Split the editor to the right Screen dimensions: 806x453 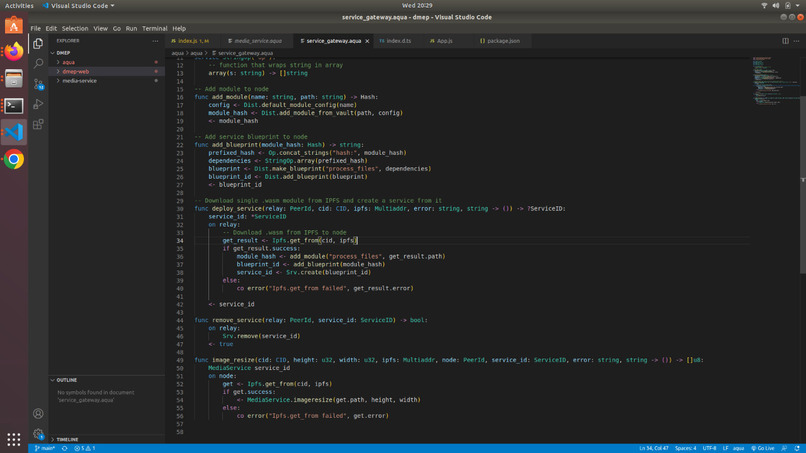[785, 41]
